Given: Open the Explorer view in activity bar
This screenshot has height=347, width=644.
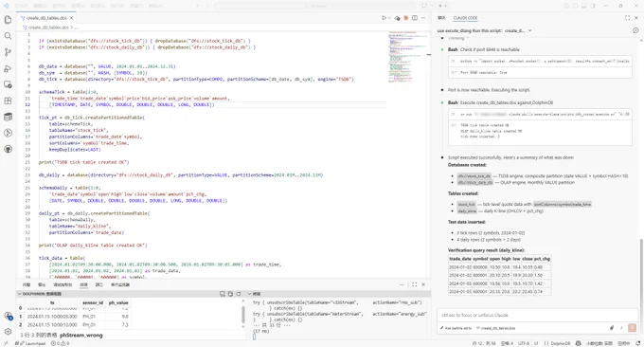Looking at the screenshot, I should (8, 20).
